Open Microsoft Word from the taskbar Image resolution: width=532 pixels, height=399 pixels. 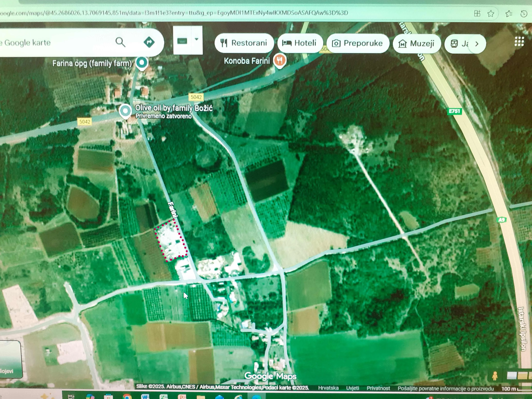click(x=145, y=396)
